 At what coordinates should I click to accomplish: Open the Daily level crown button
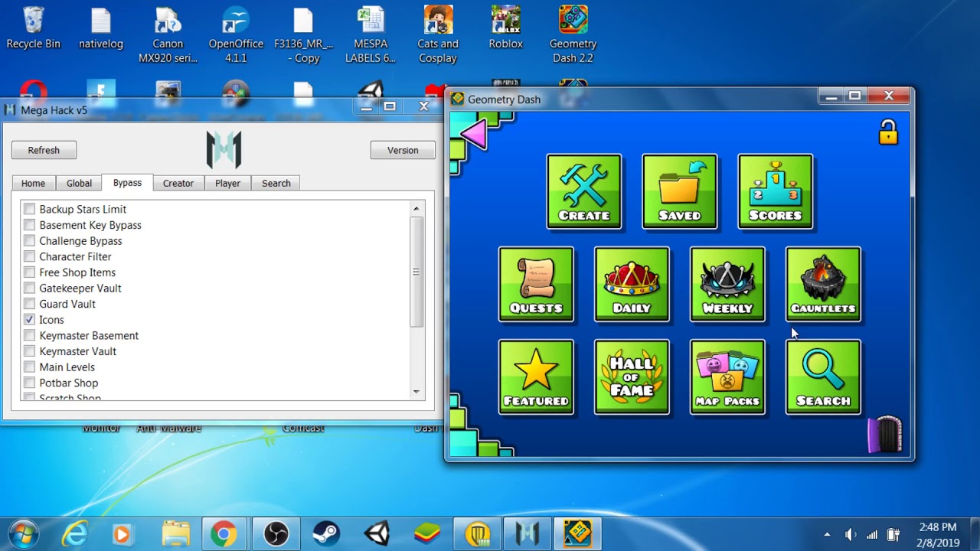[x=632, y=284]
